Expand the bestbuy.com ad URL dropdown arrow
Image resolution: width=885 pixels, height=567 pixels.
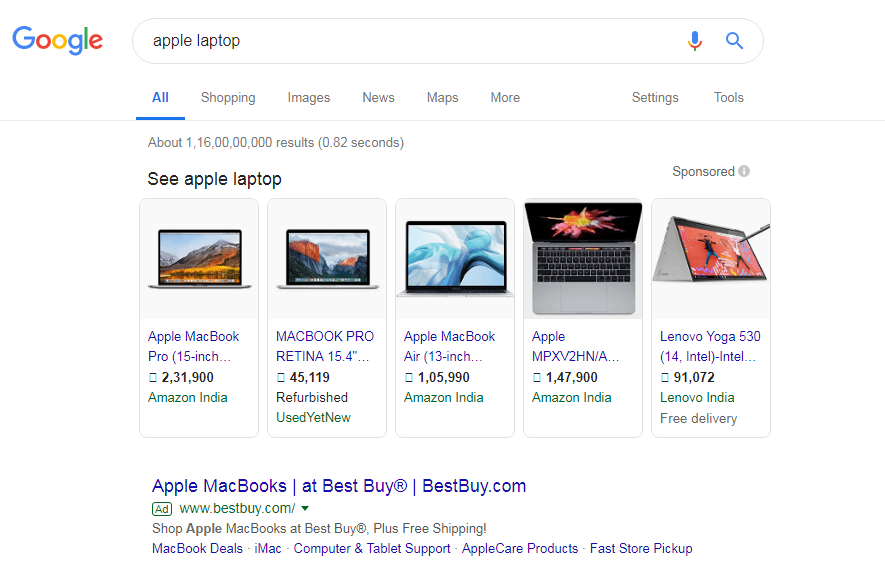(x=305, y=508)
